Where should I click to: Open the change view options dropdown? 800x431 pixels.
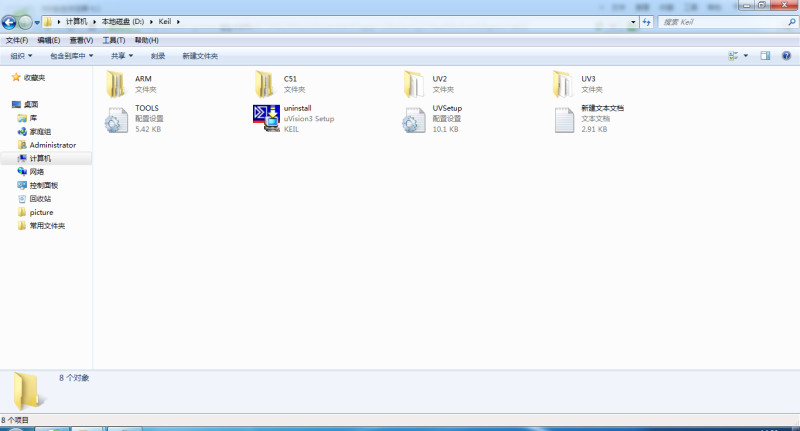[x=746, y=56]
